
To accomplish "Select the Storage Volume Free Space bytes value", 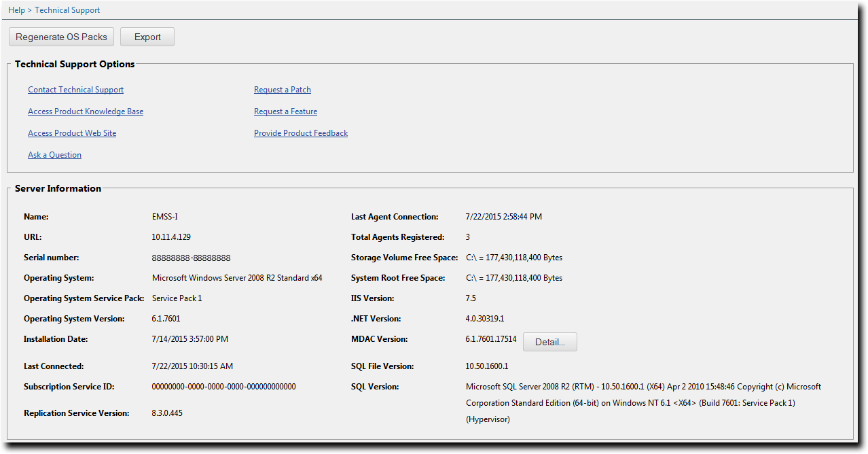I will [514, 258].
